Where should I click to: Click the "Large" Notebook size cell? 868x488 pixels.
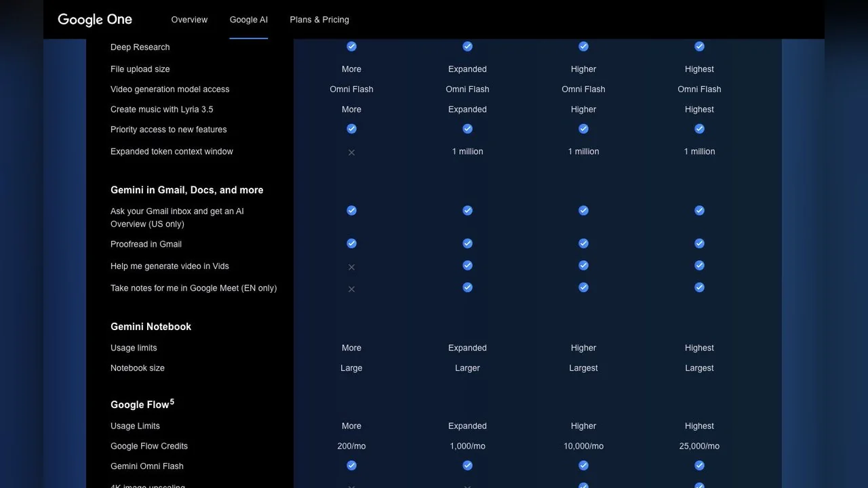pos(351,368)
